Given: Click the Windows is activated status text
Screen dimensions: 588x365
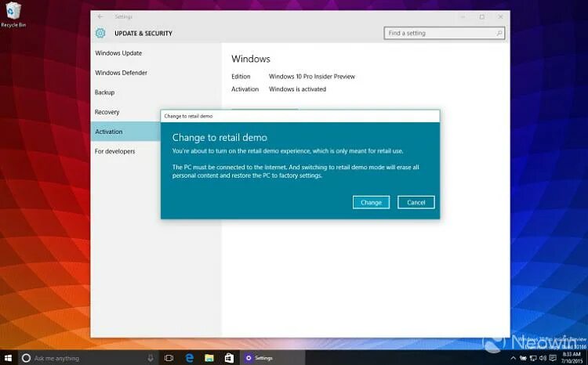Looking at the screenshot, I should point(297,89).
